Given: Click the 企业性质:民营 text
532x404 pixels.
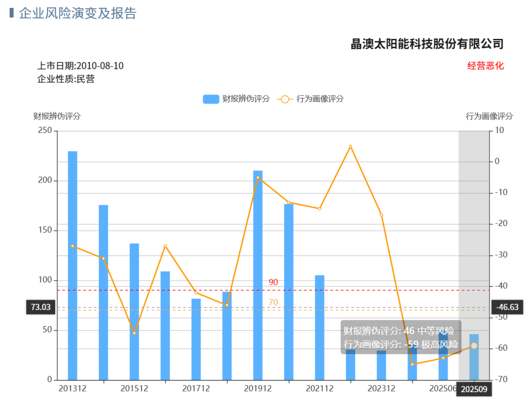Looking at the screenshot, I should pos(66,79).
